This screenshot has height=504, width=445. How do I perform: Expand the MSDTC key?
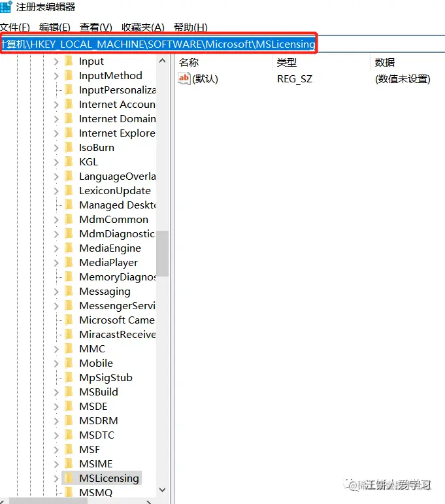pyautogui.click(x=56, y=435)
